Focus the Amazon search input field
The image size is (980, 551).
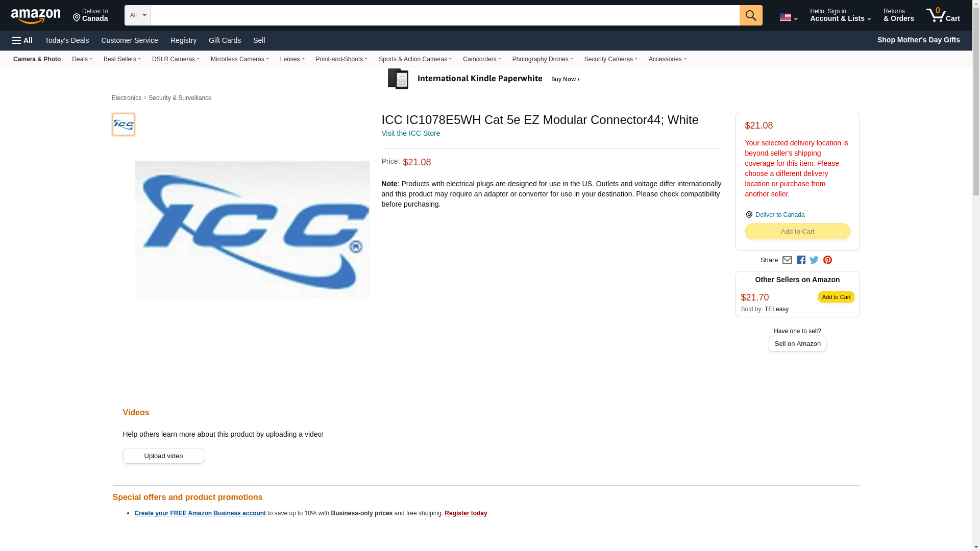coord(445,15)
